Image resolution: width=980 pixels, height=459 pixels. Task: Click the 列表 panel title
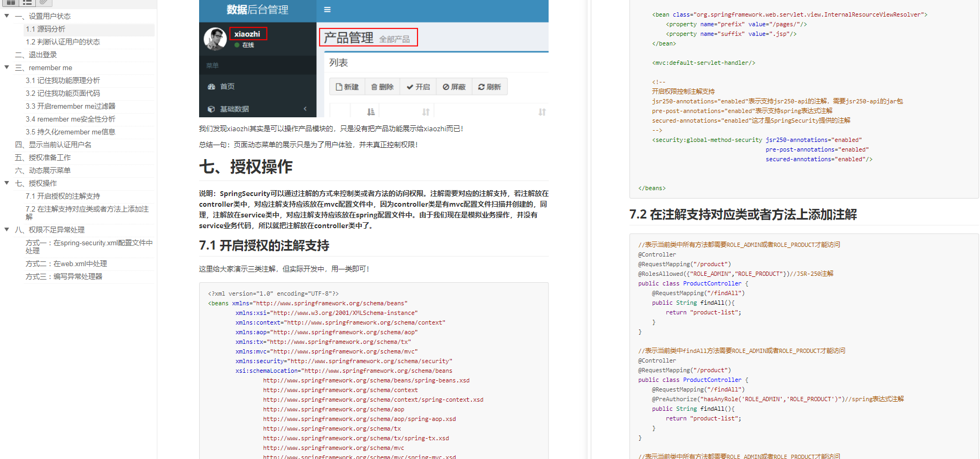coord(338,63)
